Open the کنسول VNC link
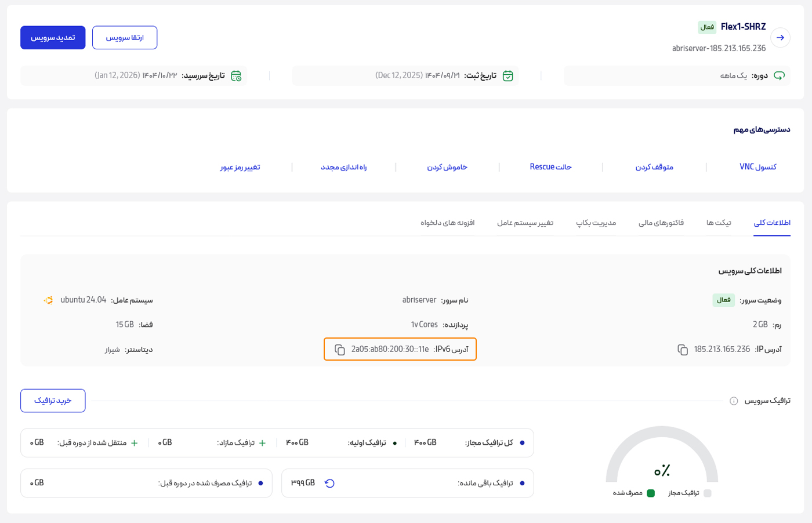Screen dimensions: 812x523 [x=757, y=167]
